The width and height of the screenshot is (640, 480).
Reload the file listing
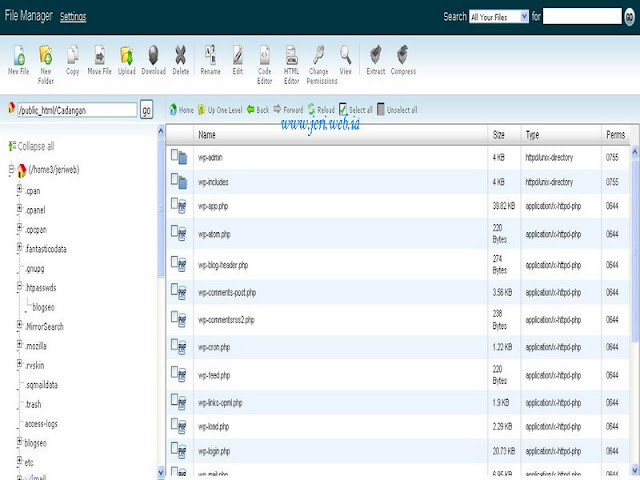pyautogui.click(x=321, y=110)
